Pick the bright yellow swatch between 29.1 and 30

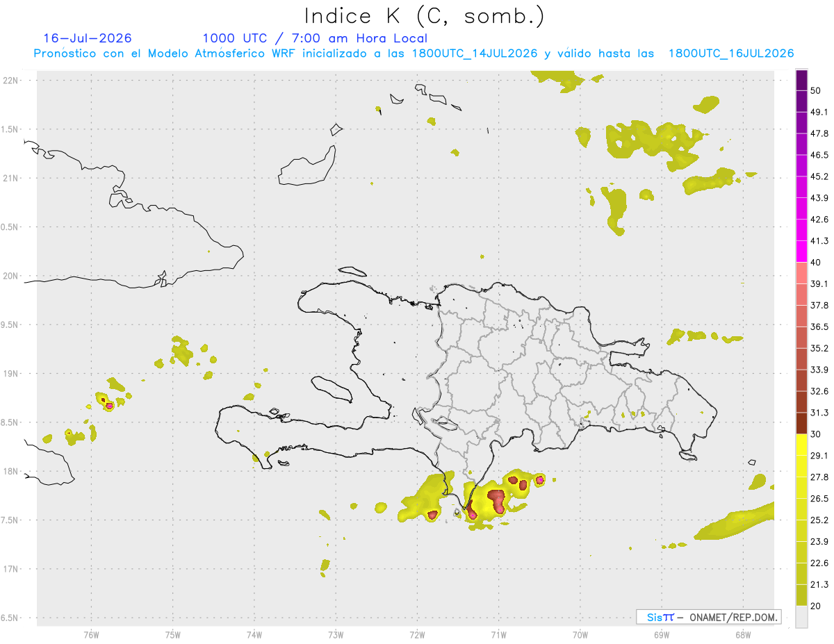pyautogui.click(x=801, y=445)
